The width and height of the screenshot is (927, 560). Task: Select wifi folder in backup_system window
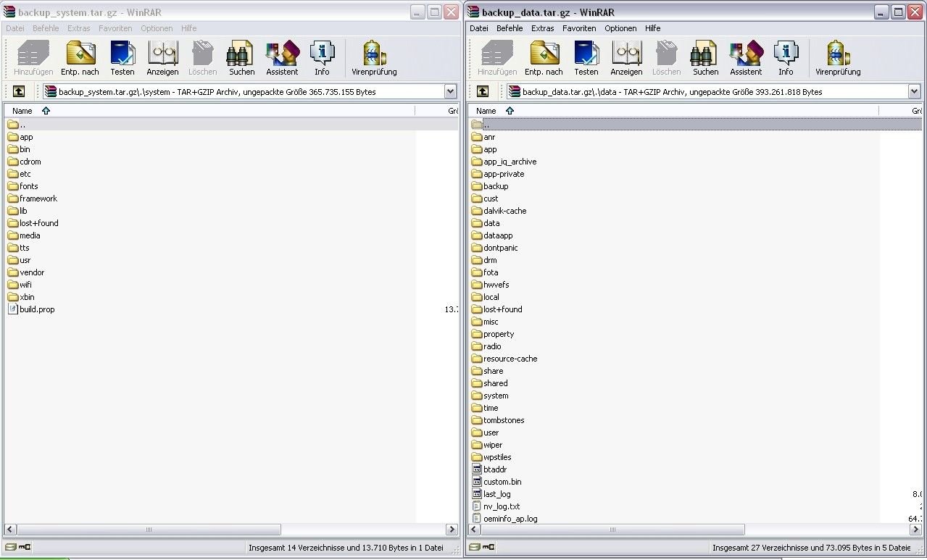point(20,285)
